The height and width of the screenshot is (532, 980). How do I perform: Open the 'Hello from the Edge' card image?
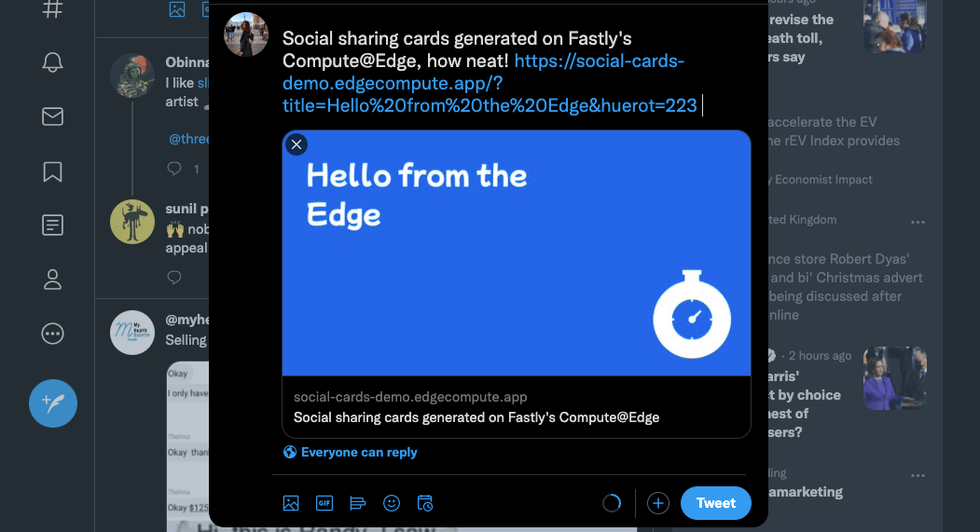click(517, 253)
